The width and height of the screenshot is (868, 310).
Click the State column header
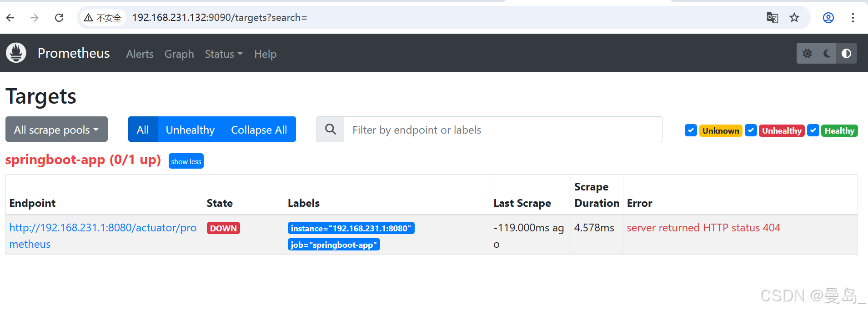click(220, 203)
